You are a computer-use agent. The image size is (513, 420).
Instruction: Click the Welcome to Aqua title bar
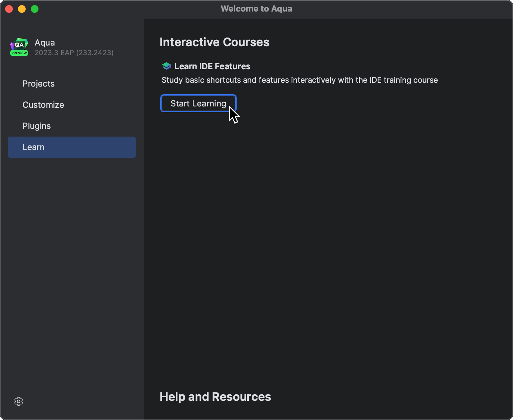tap(256, 9)
